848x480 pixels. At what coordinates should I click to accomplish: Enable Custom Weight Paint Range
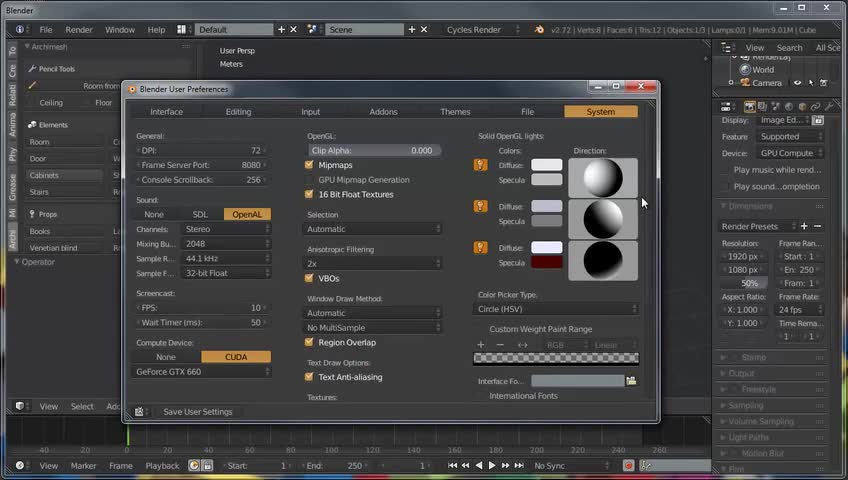click(480, 329)
